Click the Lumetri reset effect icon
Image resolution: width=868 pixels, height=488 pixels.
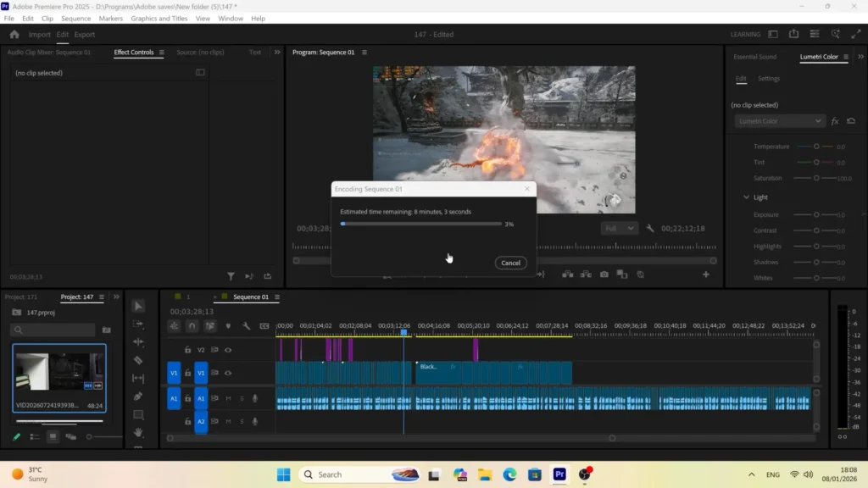click(851, 121)
